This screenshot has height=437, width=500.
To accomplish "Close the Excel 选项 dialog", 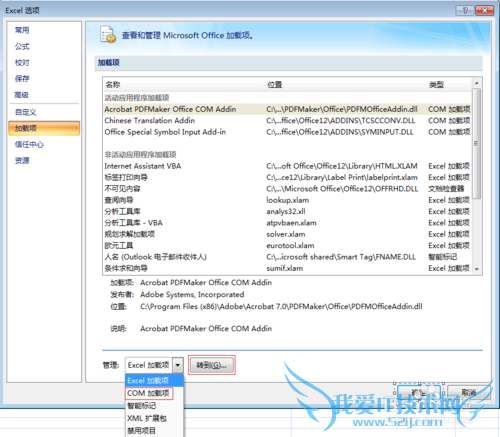I will tap(485, 10).
